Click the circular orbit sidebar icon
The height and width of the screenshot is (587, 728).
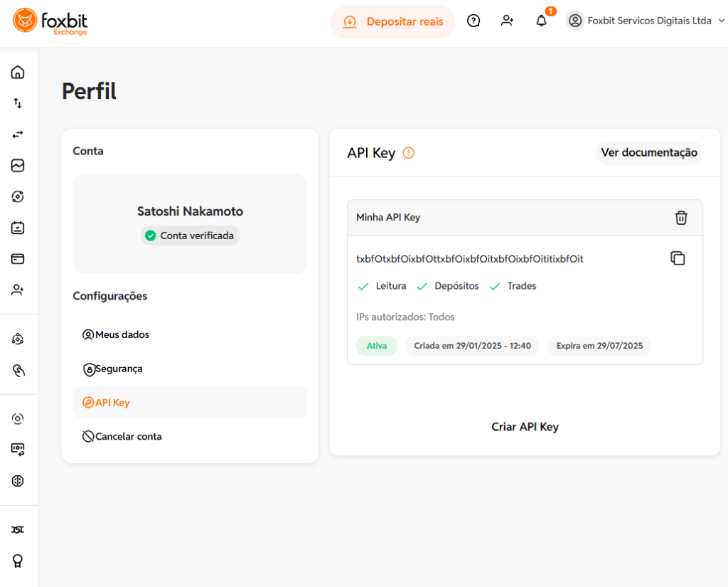(x=18, y=196)
